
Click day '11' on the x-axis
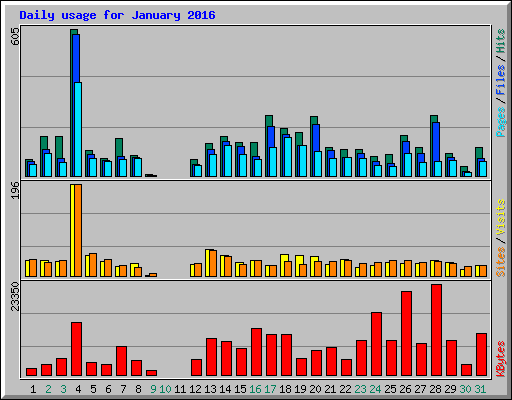click(180, 389)
